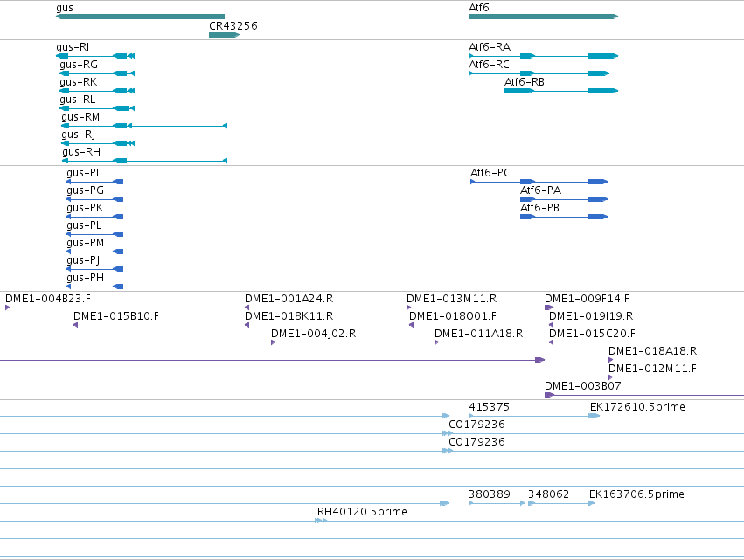
Task: Select BAC end DME1-013M11.R
Action: pyautogui.click(x=452, y=299)
